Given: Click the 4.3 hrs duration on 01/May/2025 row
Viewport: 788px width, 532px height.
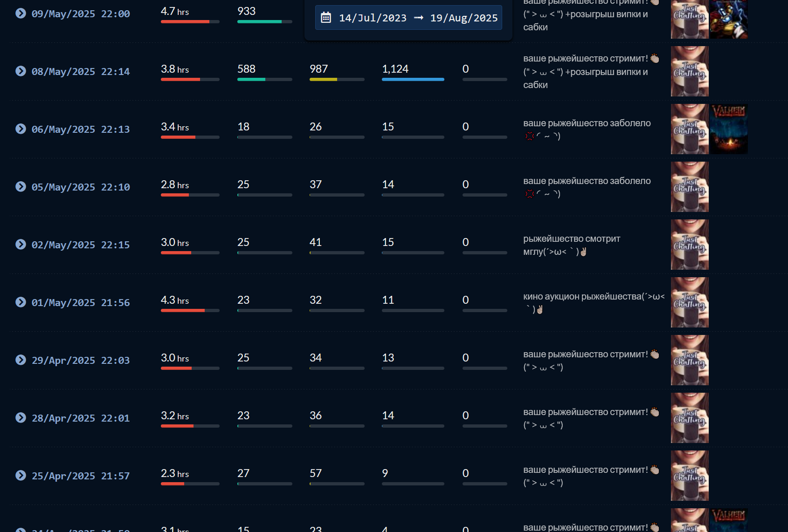Looking at the screenshot, I should 175,300.
